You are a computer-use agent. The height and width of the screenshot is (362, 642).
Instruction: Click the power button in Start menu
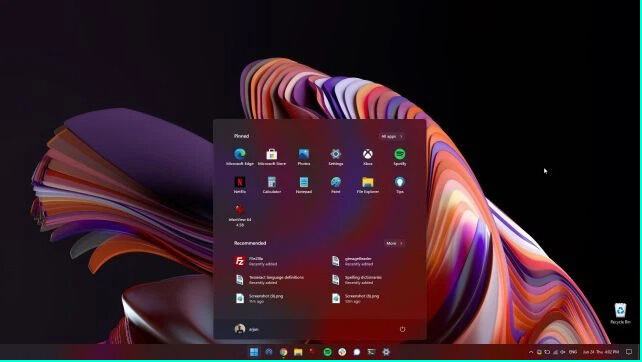coord(402,329)
